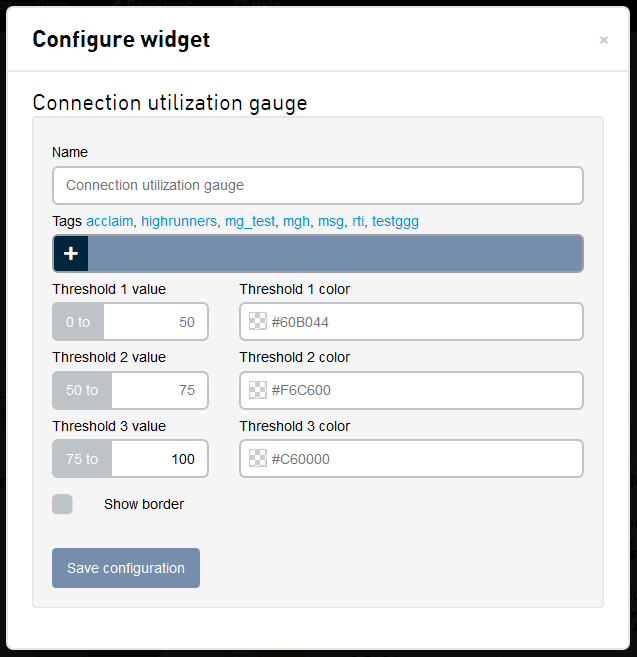This screenshot has height=657, width=637.
Task: Pick the mgh tag link
Action: point(296,221)
